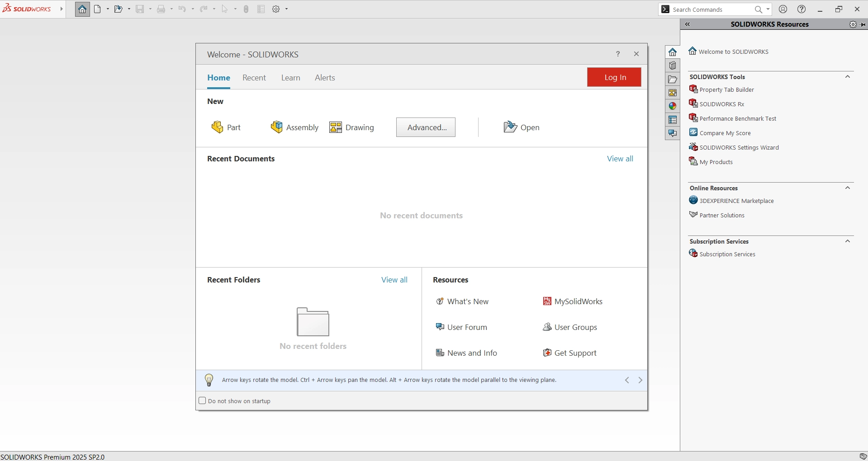Image resolution: width=868 pixels, height=461 pixels.
Task: Click View all for Recent Documents
Action: click(620, 159)
